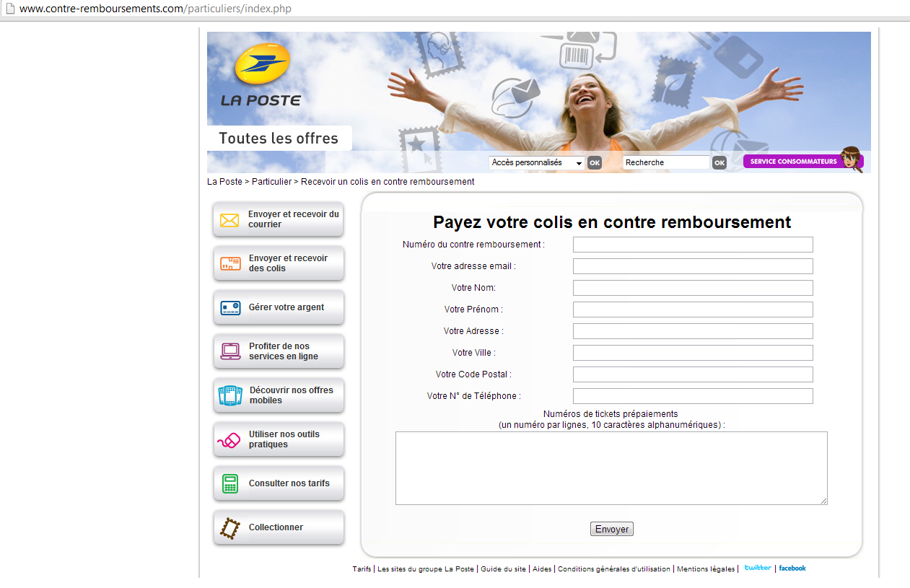Open Les sites du groupe La Poste
Screen dimensions: 910x588
pyautogui.click(x=426, y=569)
